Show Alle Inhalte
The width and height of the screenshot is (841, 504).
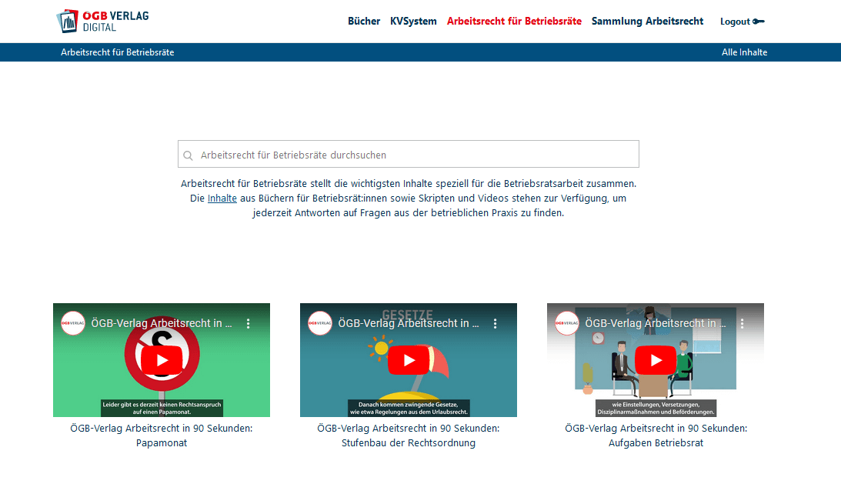745,52
